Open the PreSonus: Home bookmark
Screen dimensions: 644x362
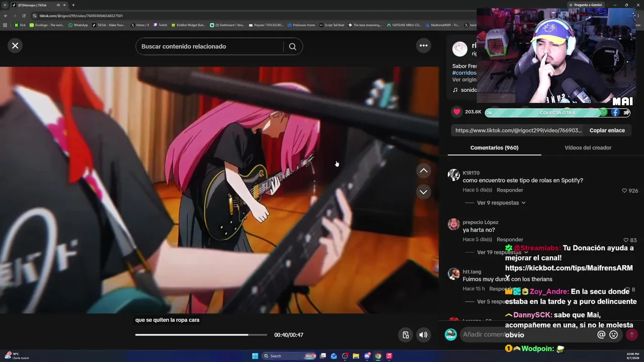pos(301,25)
